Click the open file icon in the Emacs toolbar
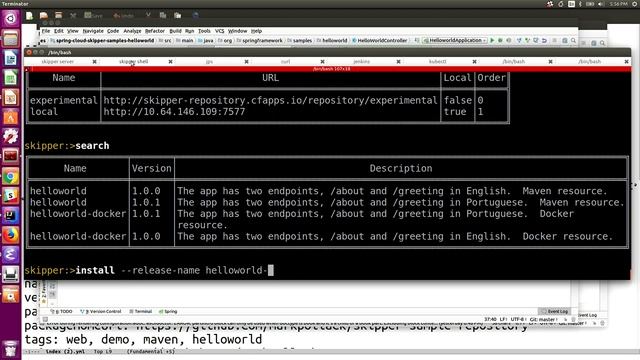This screenshot has width=640, height=360. (44, 16)
